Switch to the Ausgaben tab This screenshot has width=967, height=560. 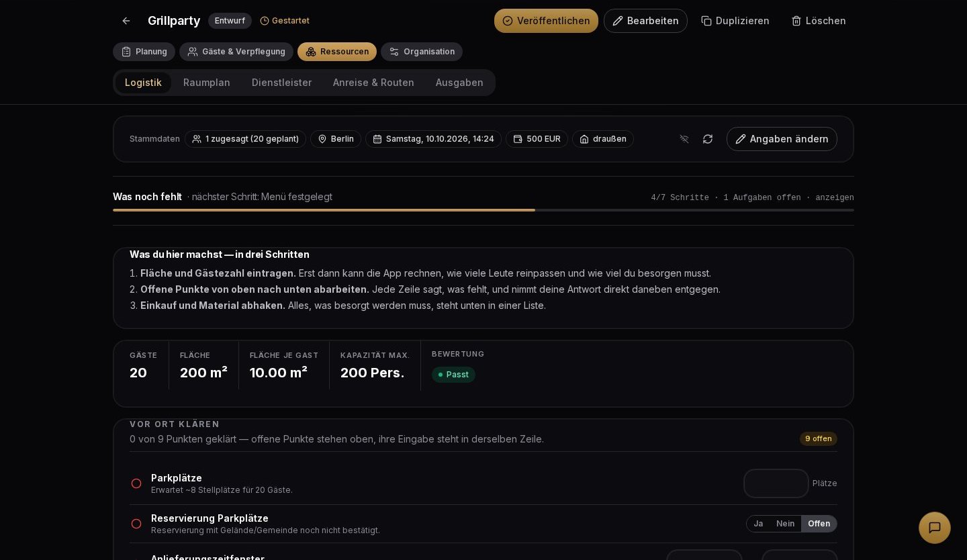pyautogui.click(x=459, y=83)
